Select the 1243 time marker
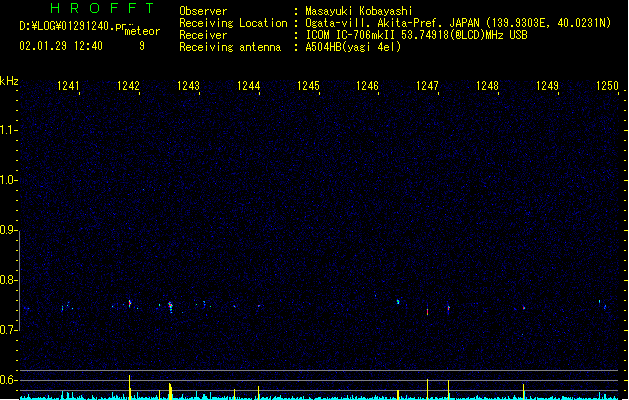The image size is (629, 400). pos(189,86)
